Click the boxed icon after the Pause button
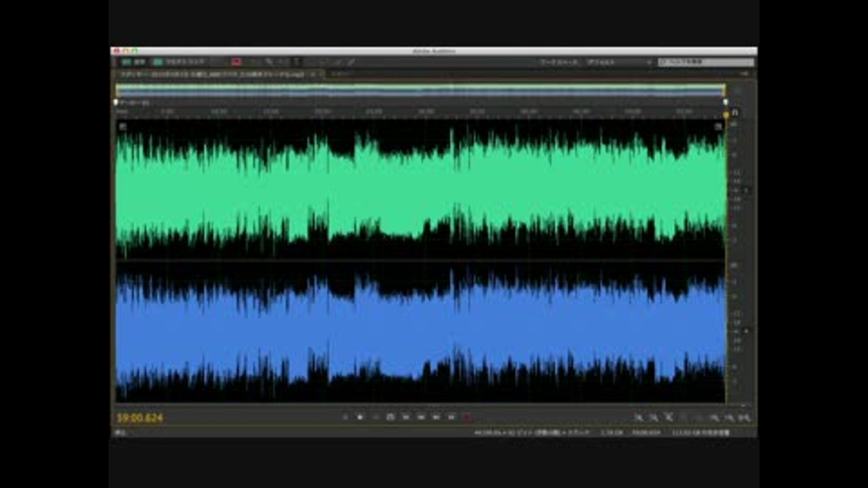This screenshot has height=488, width=868. click(x=391, y=418)
